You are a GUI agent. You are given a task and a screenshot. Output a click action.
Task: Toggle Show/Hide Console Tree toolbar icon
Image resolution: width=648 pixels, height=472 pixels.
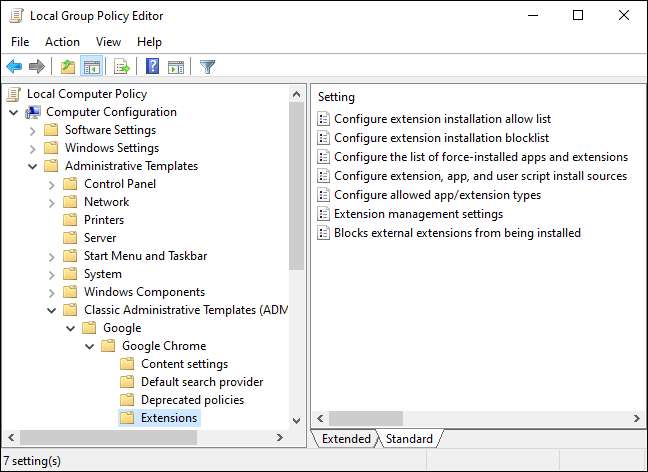[x=91, y=67]
